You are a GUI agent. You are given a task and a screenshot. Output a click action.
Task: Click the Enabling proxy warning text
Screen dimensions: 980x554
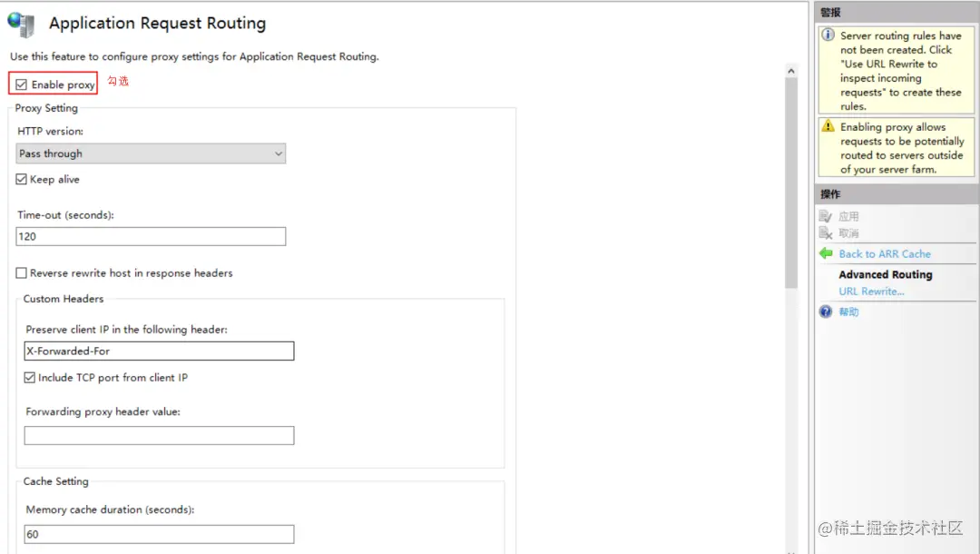coord(902,148)
